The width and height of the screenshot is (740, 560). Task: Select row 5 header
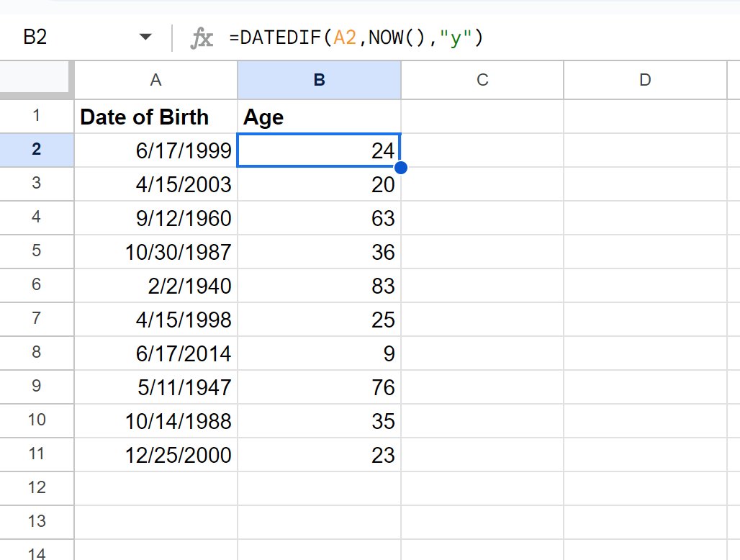click(x=36, y=251)
